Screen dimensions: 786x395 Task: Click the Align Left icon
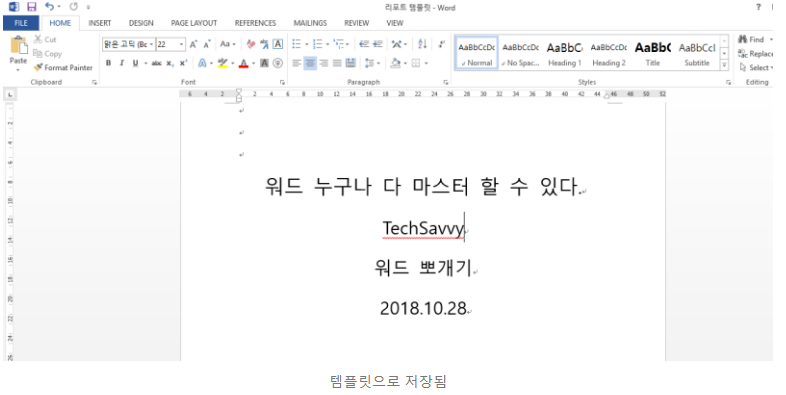coord(297,63)
